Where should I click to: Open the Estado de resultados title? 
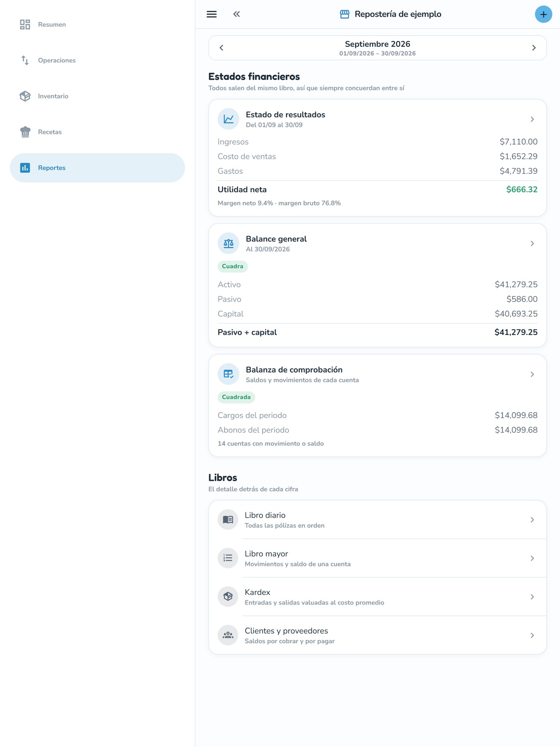285,115
